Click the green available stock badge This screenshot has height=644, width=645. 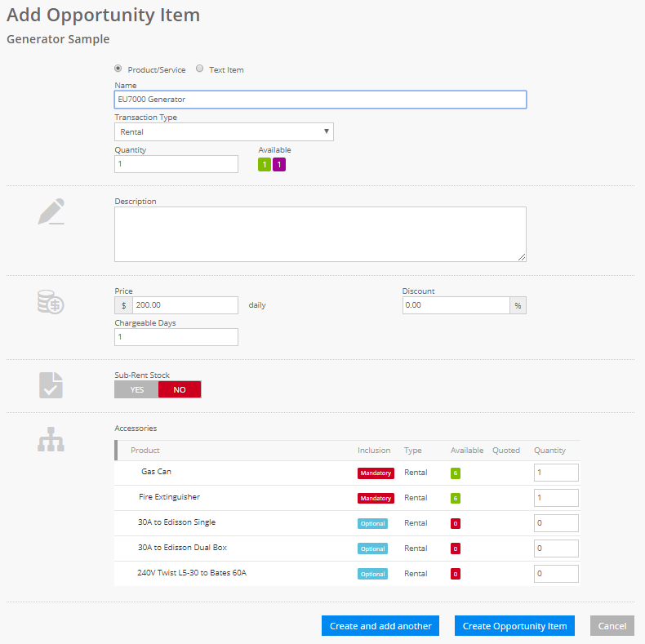coord(265,165)
